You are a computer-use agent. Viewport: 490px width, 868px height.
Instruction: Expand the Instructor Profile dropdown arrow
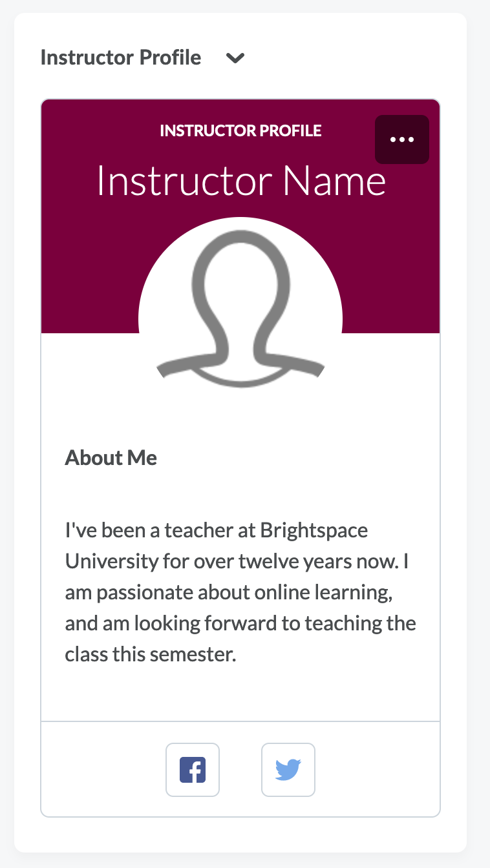[235, 57]
